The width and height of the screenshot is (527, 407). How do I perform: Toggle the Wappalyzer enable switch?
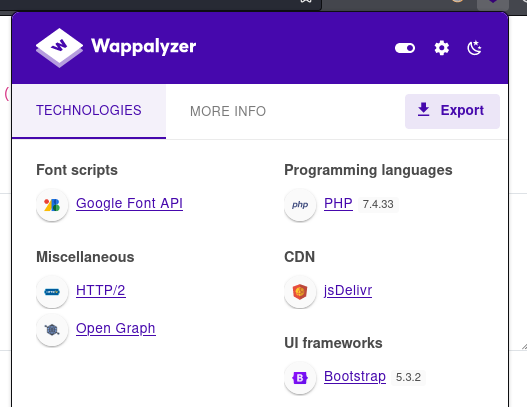click(x=405, y=48)
